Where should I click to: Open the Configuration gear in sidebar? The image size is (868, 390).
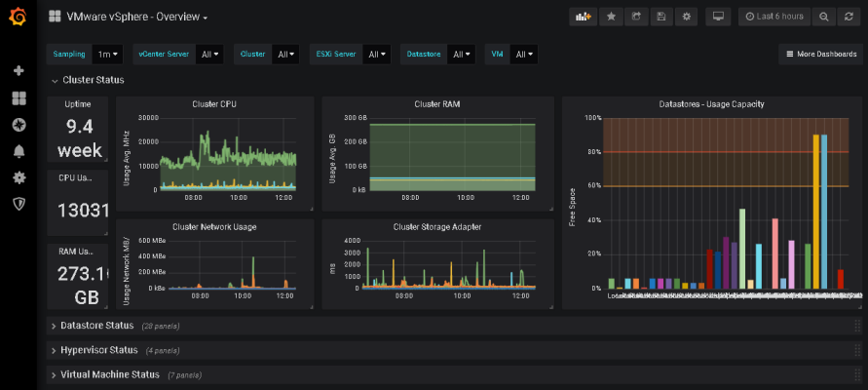(19, 177)
